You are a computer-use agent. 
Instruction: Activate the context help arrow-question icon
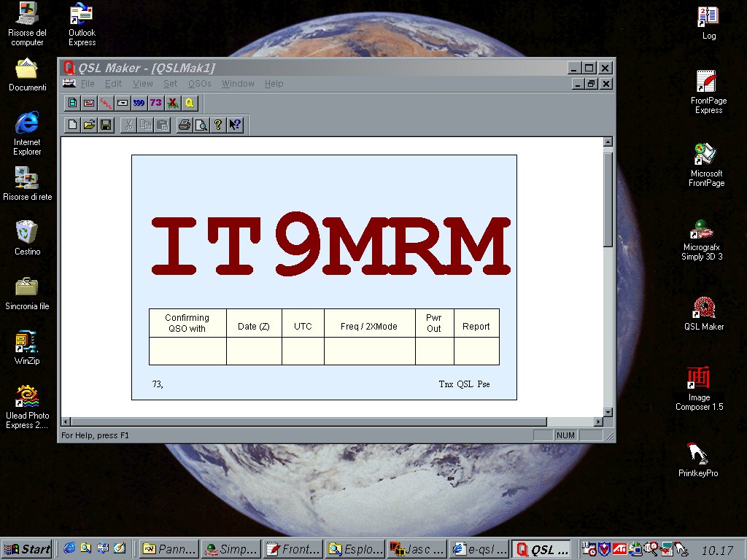tap(235, 125)
